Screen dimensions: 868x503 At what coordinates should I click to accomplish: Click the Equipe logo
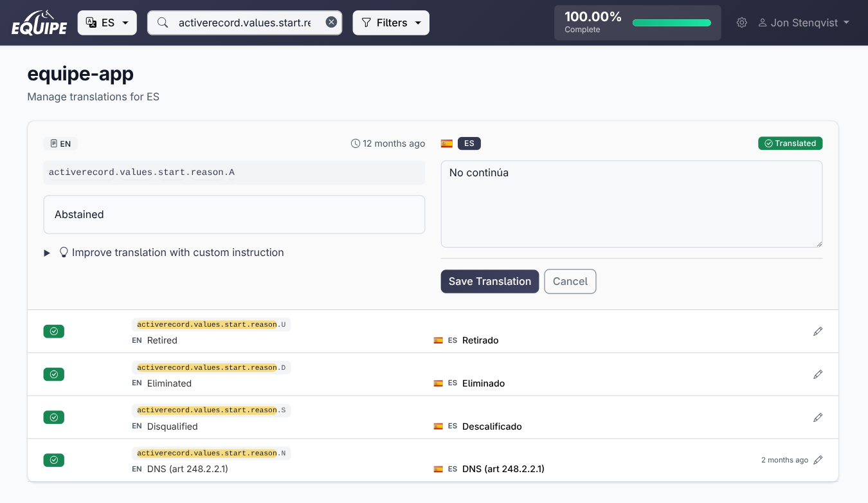pyautogui.click(x=39, y=23)
